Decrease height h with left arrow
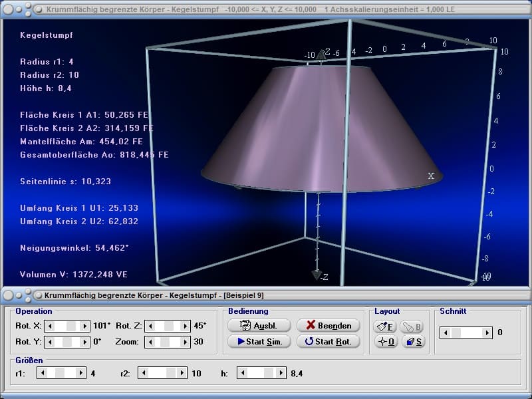Screen dimensions: 532x399 click(x=242, y=373)
